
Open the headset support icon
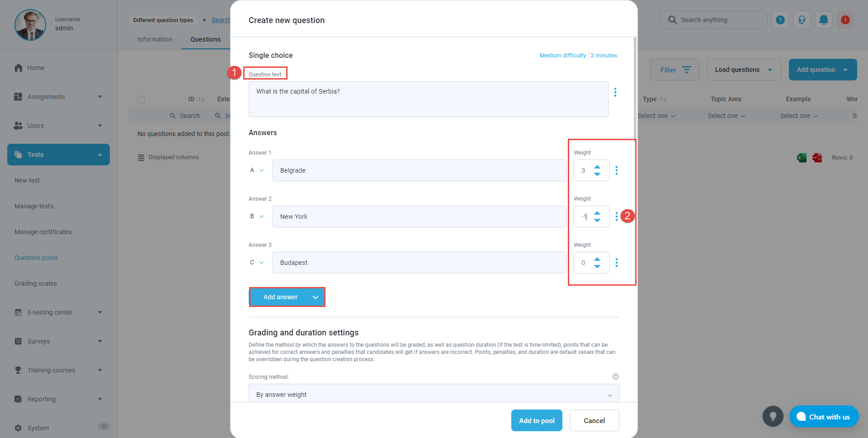[x=802, y=20]
